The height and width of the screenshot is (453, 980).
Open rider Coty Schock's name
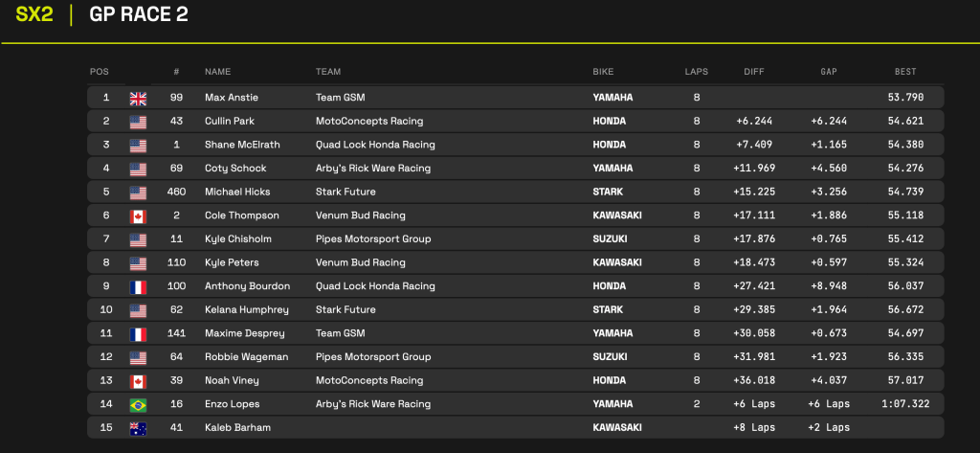[x=234, y=169]
